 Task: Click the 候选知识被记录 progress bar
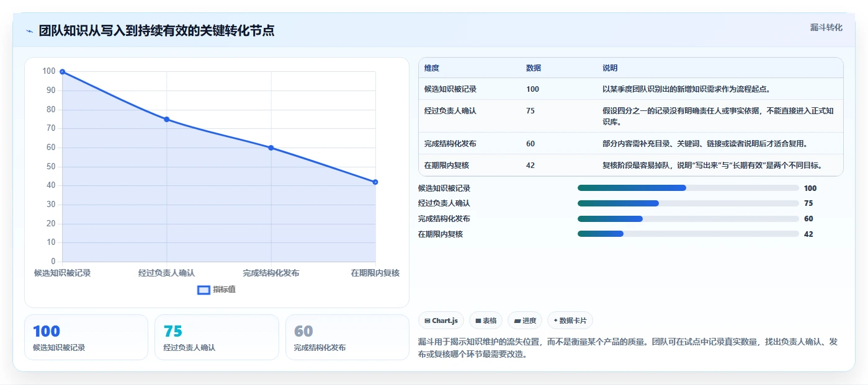click(x=688, y=188)
